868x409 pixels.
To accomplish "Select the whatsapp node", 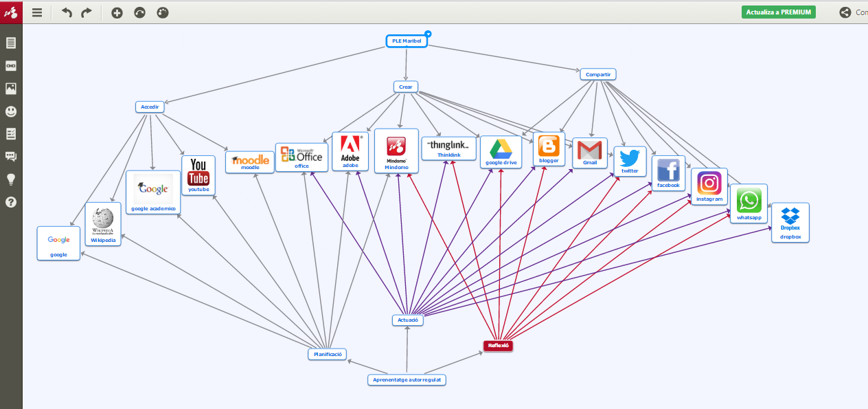I will pos(749,204).
